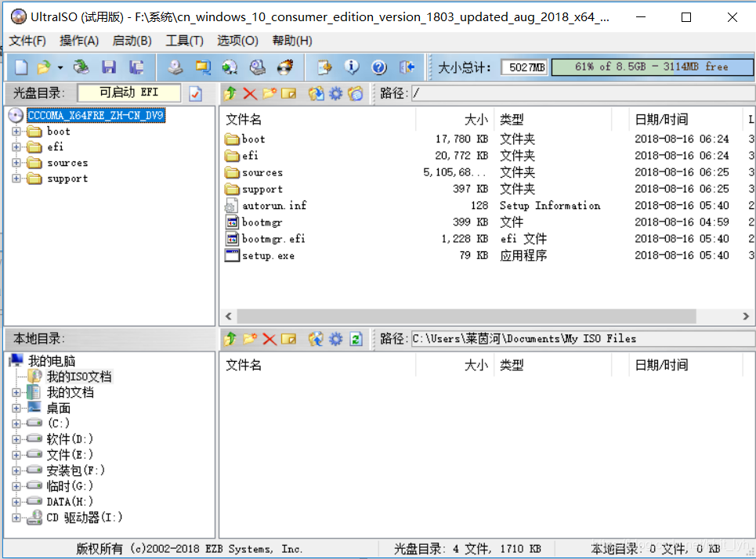Click the 61% of 8.5GB capacity bar
Image resolution: width=756 pixels, height=559 pixels.
point(653,67)
